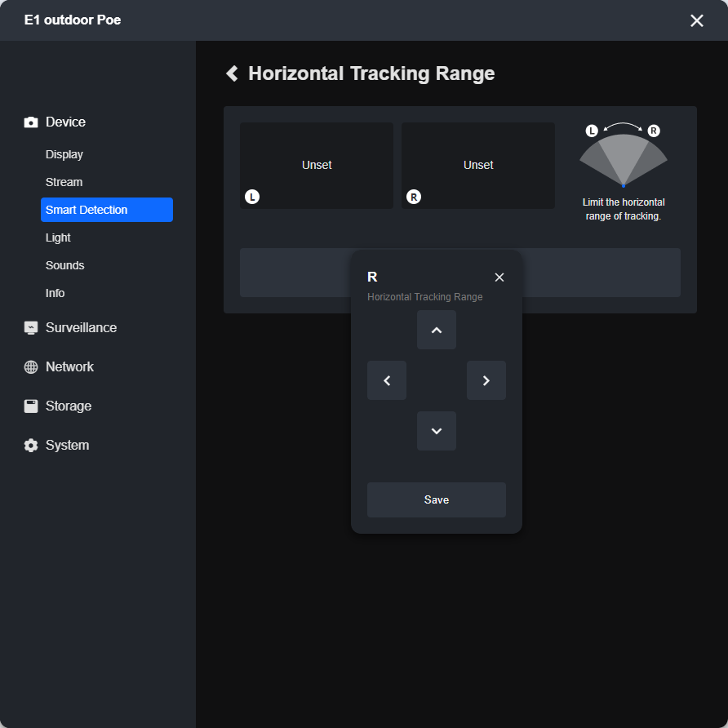Select the left limit Unset box
The image size is (728, 728).
(x=317, y=166)
